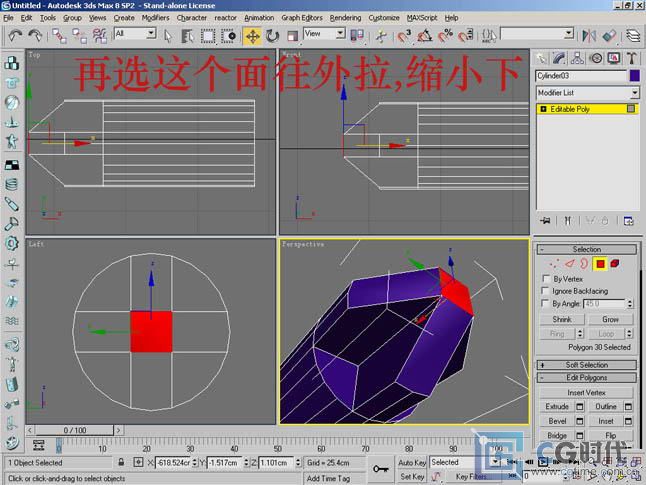The image size is (646, 485).
Task: Select Polygon sub-object level icon
Action: 600,264
